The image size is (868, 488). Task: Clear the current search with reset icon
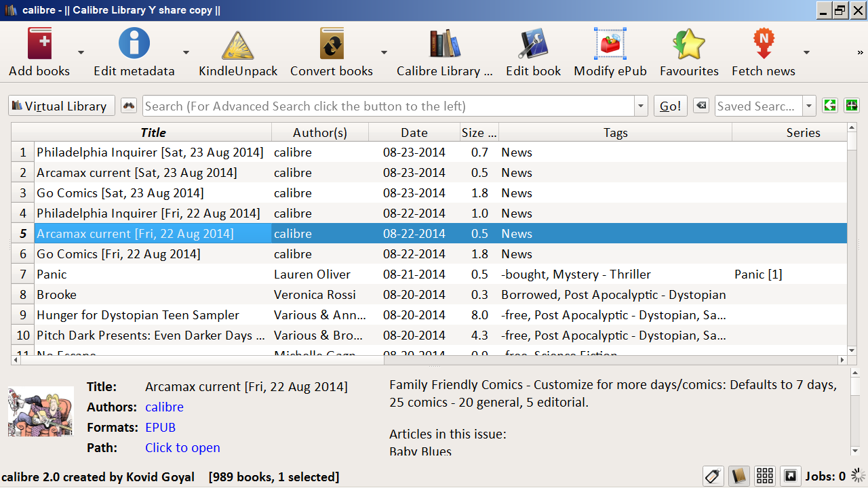(701, 106)
